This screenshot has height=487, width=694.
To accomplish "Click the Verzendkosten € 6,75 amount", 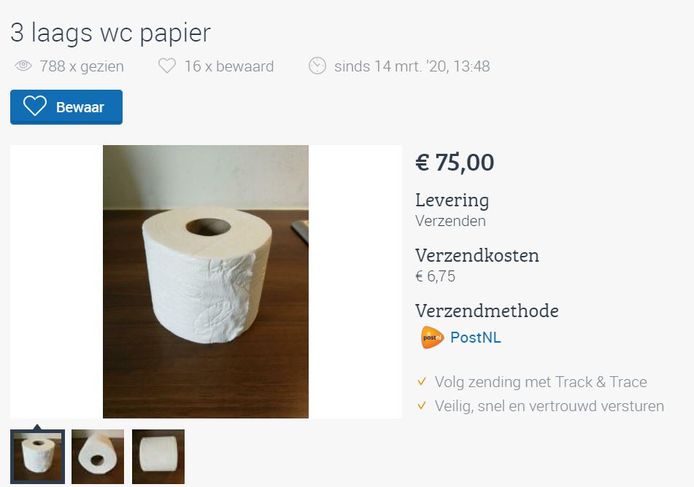I will pyautogui.click(x=436, y=276).
